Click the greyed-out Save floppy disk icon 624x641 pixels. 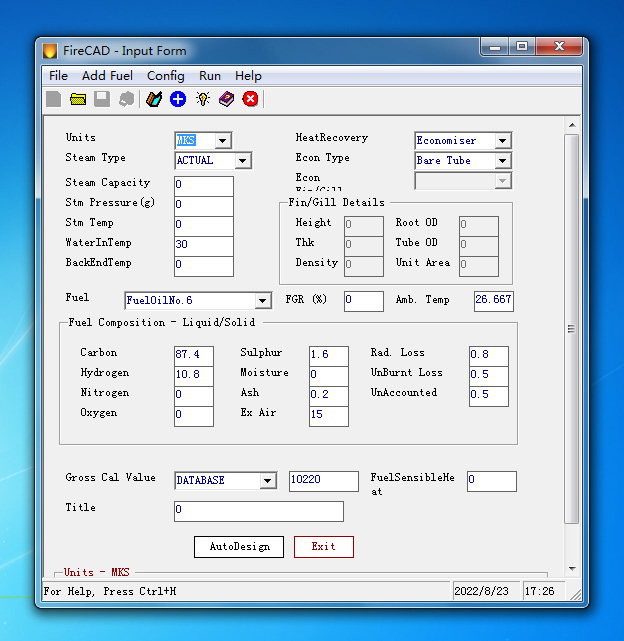tap(102, 99)
